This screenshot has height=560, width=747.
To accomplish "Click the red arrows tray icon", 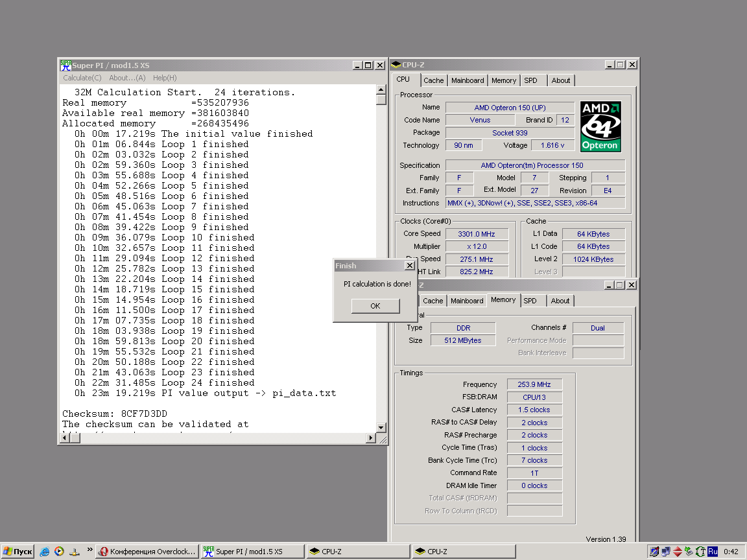I will pos(678,552).
